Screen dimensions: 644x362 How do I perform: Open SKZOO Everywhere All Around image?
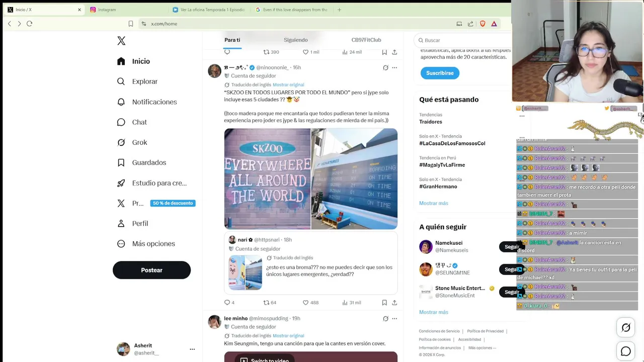click(x=267, y=179)
